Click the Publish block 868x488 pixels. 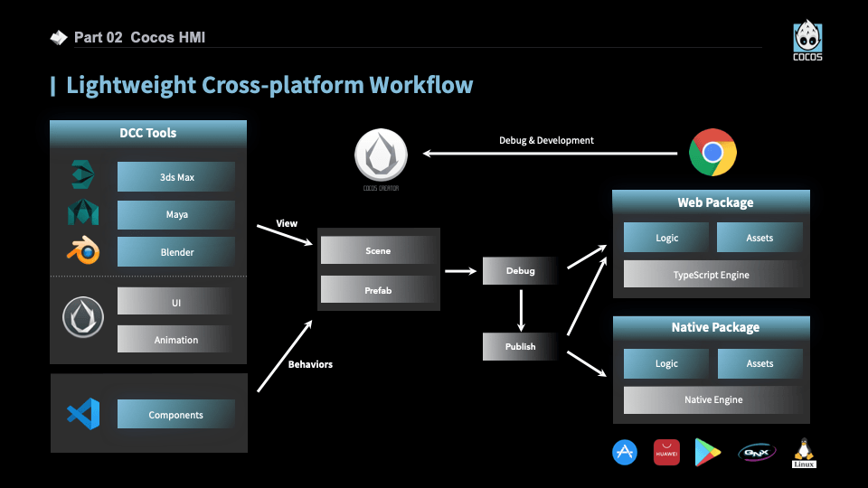tap(520, 346)
